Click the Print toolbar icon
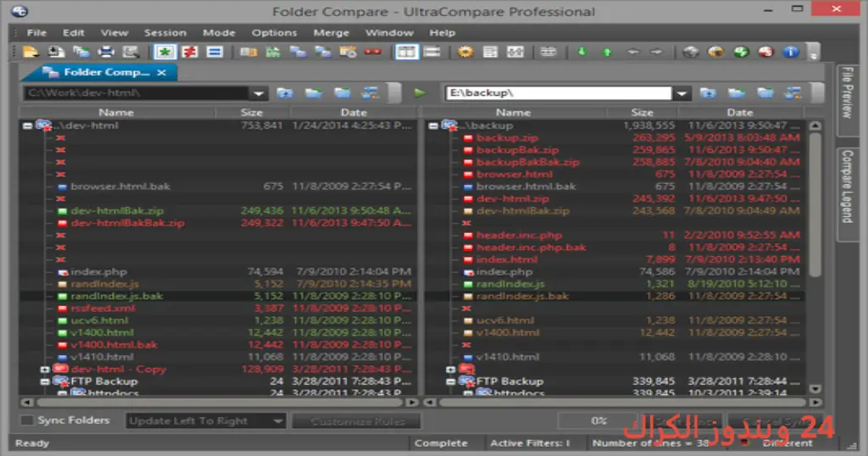This screenshot has width=868, height=456. click(105, 52)
